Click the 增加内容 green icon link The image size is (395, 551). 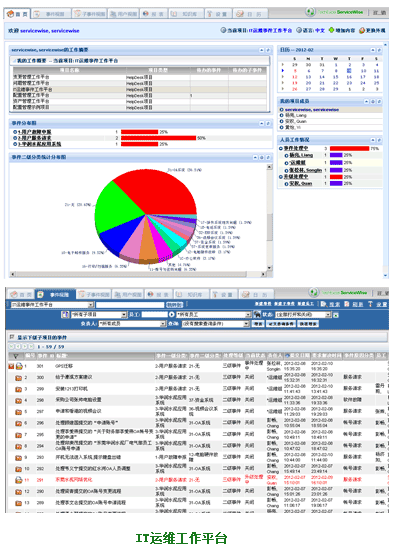342,31
